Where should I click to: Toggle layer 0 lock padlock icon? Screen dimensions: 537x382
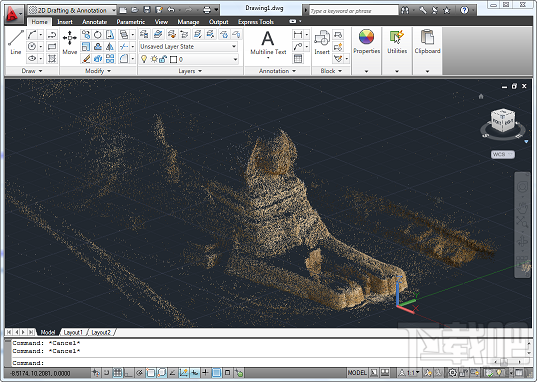click(163, 59)
